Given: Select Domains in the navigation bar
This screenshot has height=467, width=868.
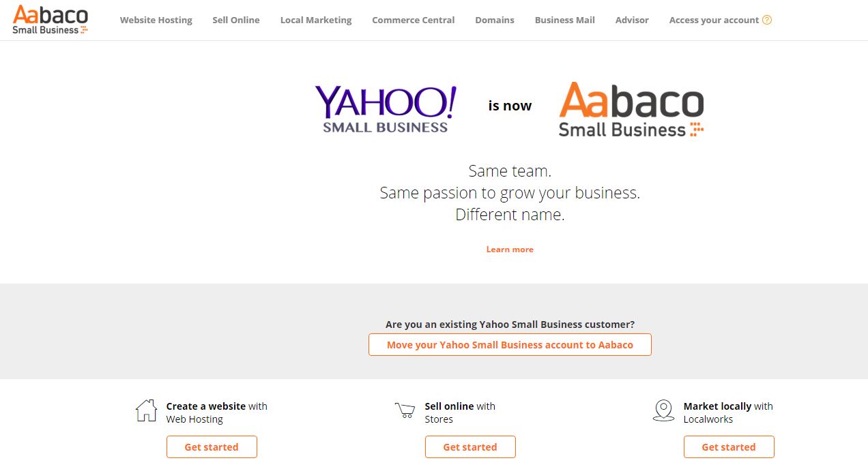Looking at the screenshot, I should click(x=495, y=20).
